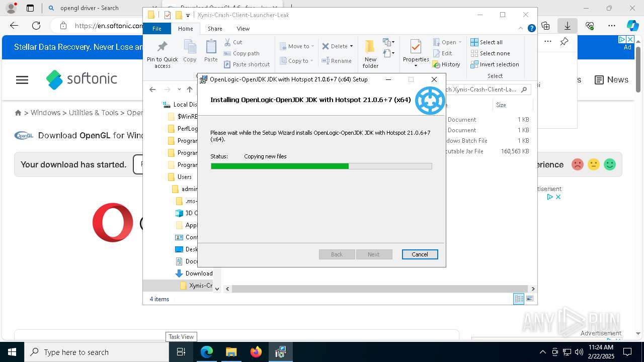The width and height of the screenshot is (644, 362).
Task: Click the 160,563 KB Jar File row
Action: pos(488,151)
